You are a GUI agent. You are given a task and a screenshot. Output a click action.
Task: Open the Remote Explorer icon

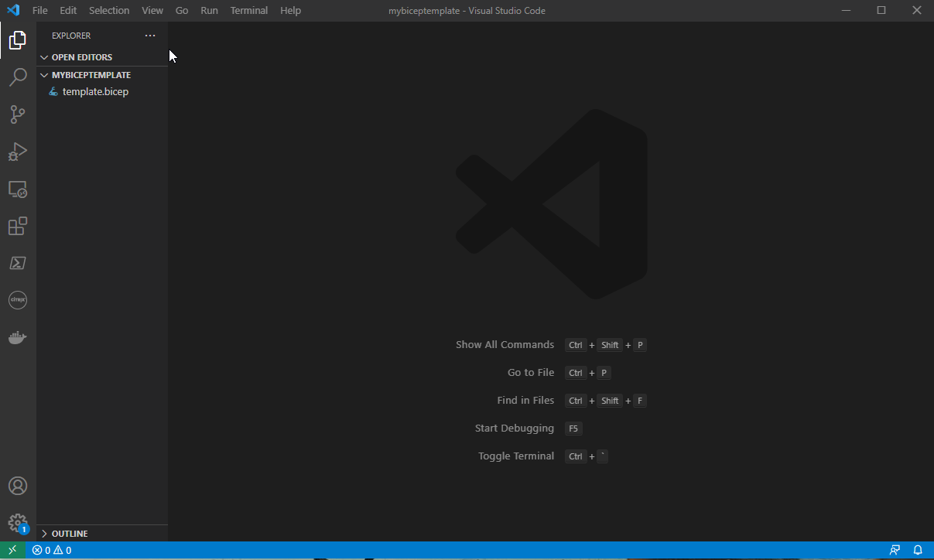point(18,189)
